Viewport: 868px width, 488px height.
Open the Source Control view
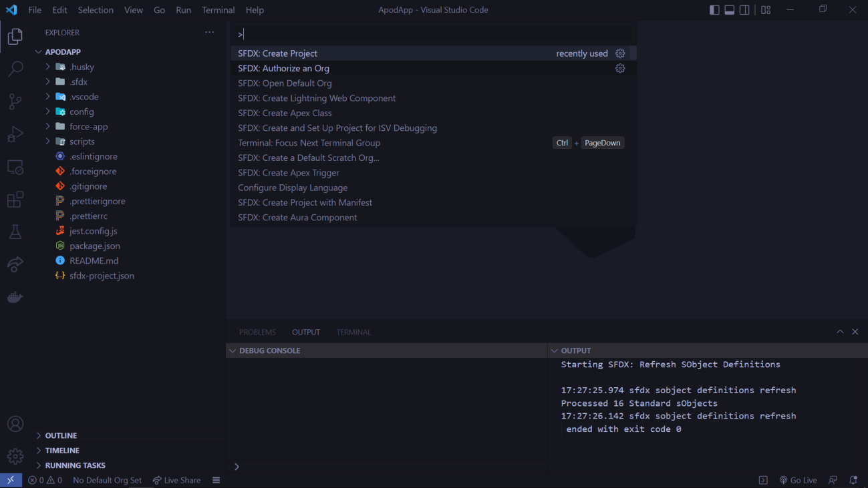coord(15,101)
